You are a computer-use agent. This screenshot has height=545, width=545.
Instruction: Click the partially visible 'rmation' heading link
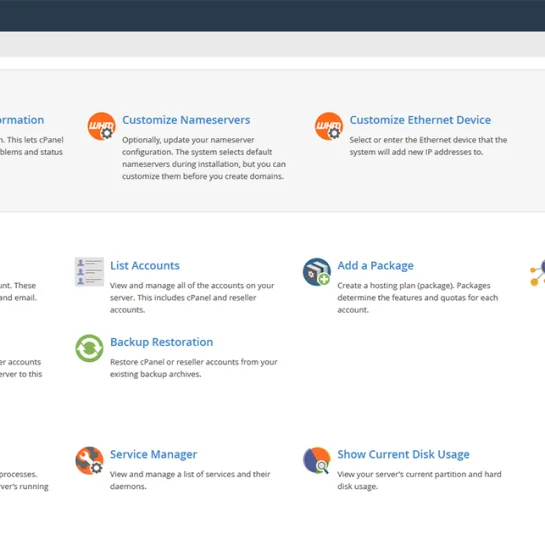[x=22, y=120]
